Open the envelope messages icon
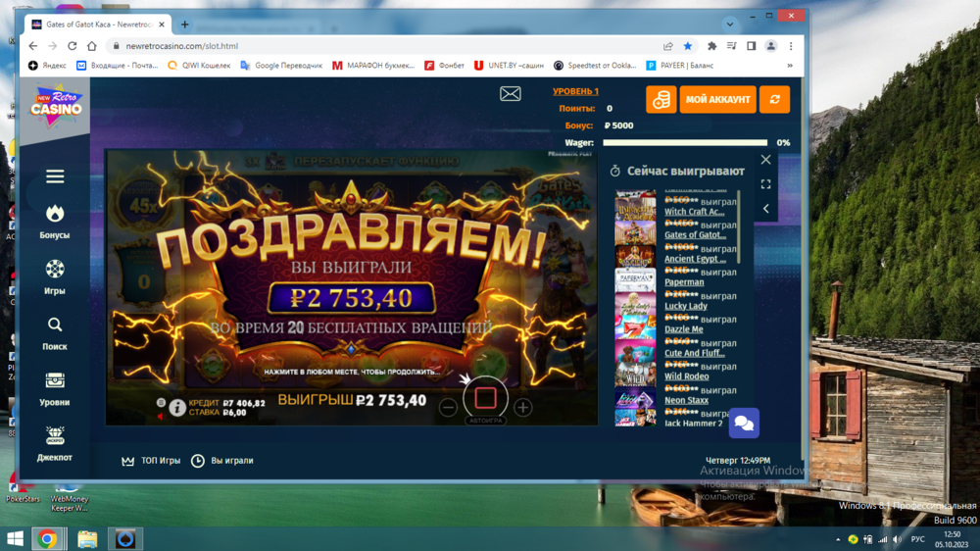The width and height of the screenshot is (980, 551). pos(511,94)
